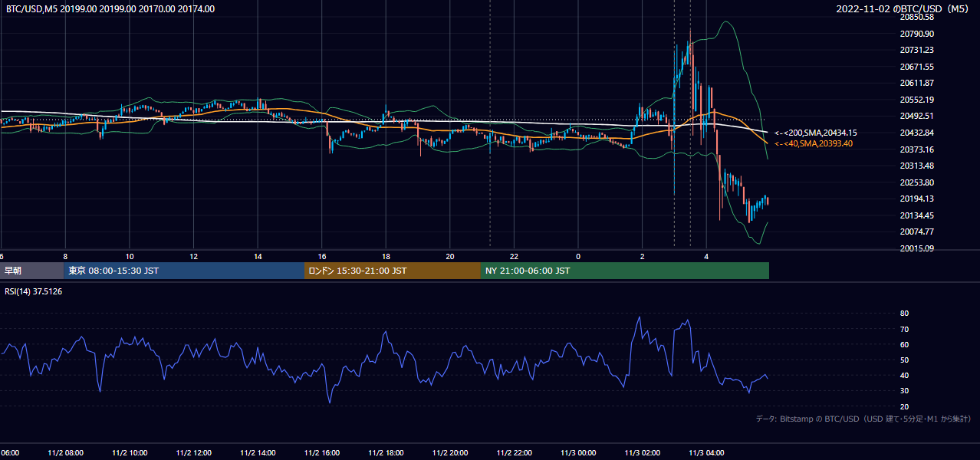Click the 20373.16 price axis label
The image size is (980, 460).
[916, 149]
